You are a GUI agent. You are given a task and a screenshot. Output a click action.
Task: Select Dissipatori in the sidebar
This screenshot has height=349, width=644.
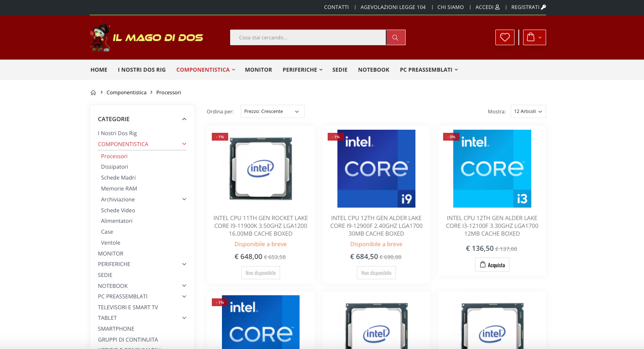click(x=114, y=167)
